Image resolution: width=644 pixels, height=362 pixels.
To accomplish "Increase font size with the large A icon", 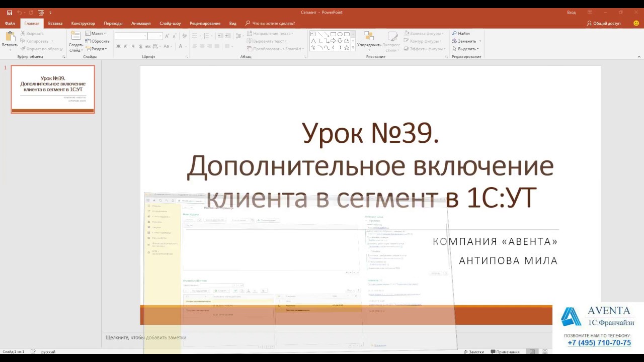I will 168,36.
